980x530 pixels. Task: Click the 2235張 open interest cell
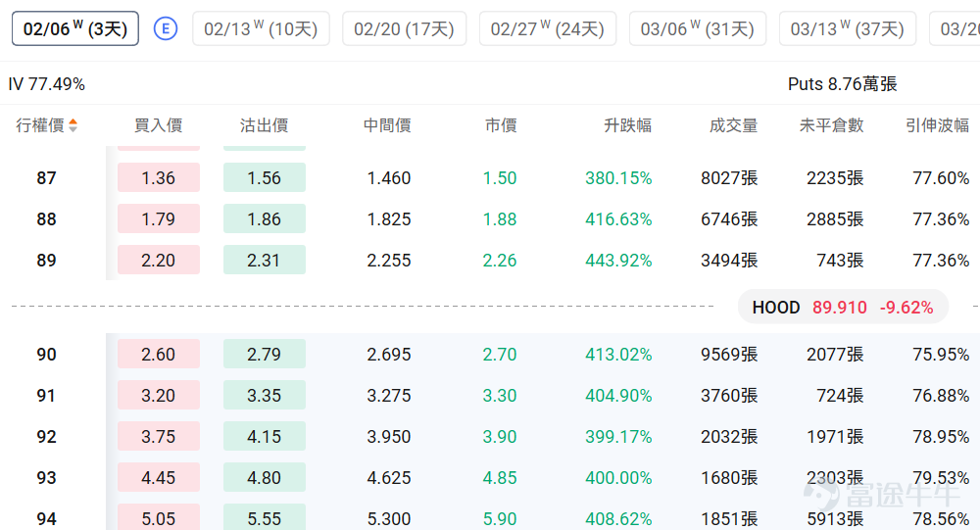coord(835,178)
